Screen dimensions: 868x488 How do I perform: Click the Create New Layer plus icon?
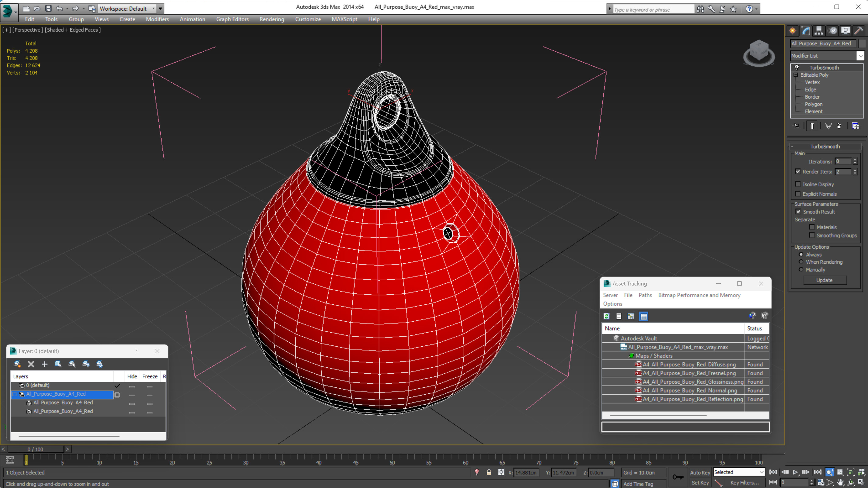(44, 364)
